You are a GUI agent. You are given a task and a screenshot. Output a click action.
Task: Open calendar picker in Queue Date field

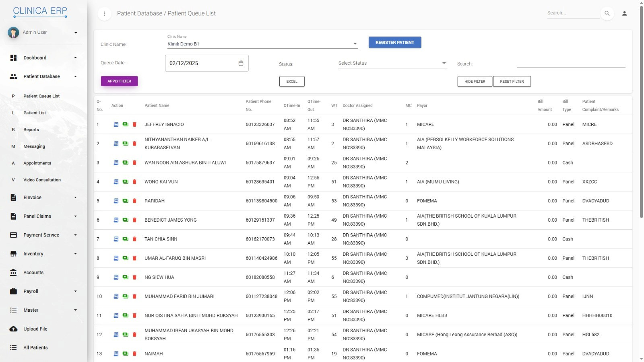tap(241, 63)
